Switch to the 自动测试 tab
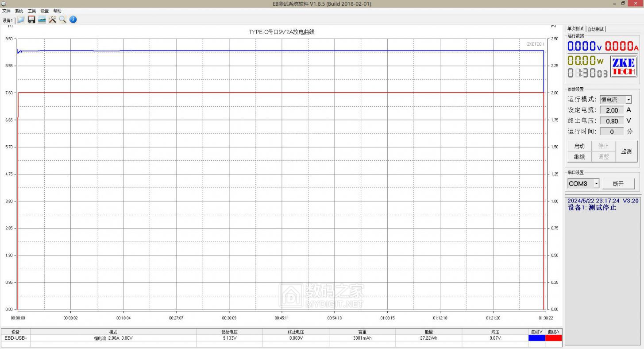The width and height of the screenshot is (644, 349). tap(596, 29)
